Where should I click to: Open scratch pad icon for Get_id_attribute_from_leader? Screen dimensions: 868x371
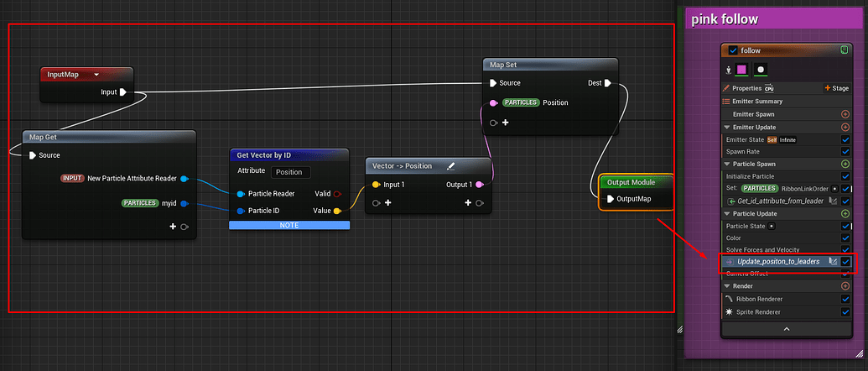[x=832, y=201]
